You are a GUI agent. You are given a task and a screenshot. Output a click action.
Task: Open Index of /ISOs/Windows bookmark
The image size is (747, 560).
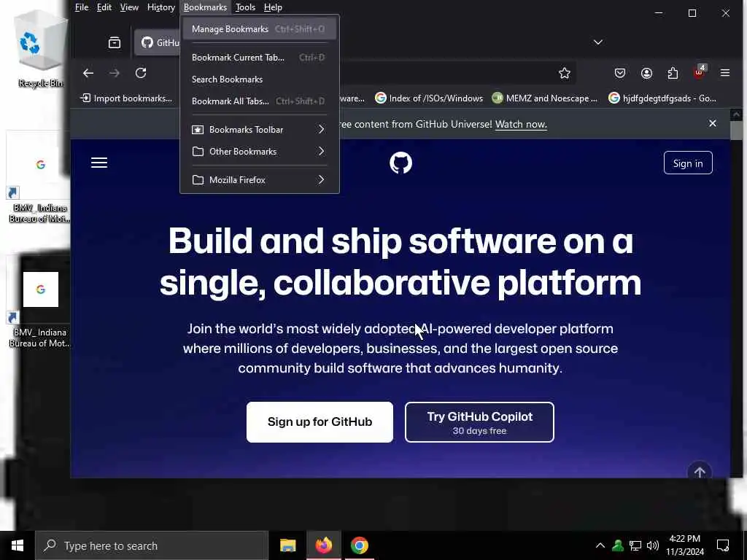click(x=429, y=98)
